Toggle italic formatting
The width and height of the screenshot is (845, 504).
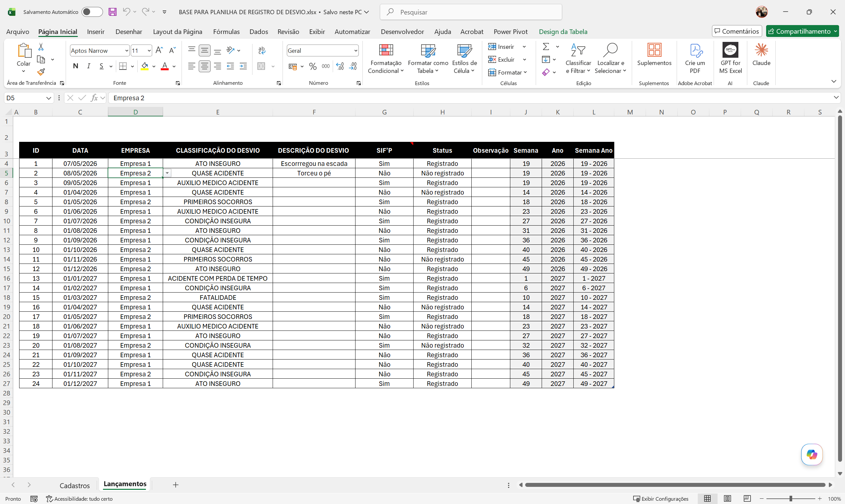[89, 66]
